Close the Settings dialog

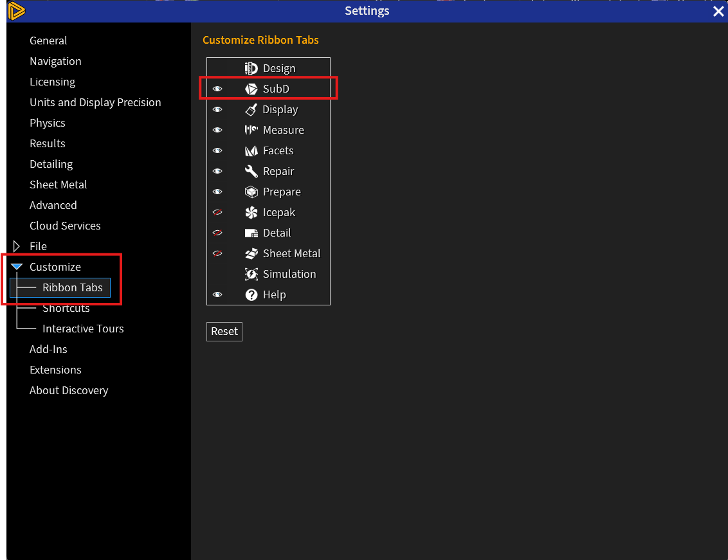pyautogui.click(x=718, y=11)
